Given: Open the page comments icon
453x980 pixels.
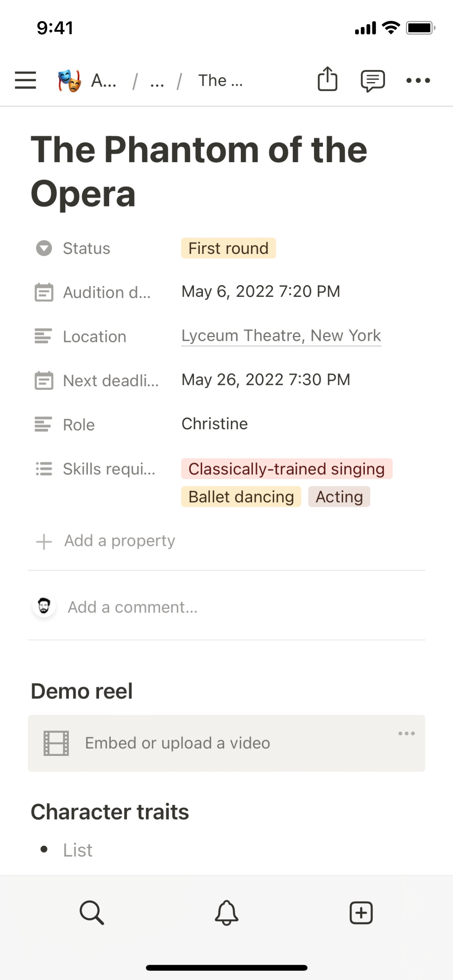Looking at the screenshot, I should 372,80.
